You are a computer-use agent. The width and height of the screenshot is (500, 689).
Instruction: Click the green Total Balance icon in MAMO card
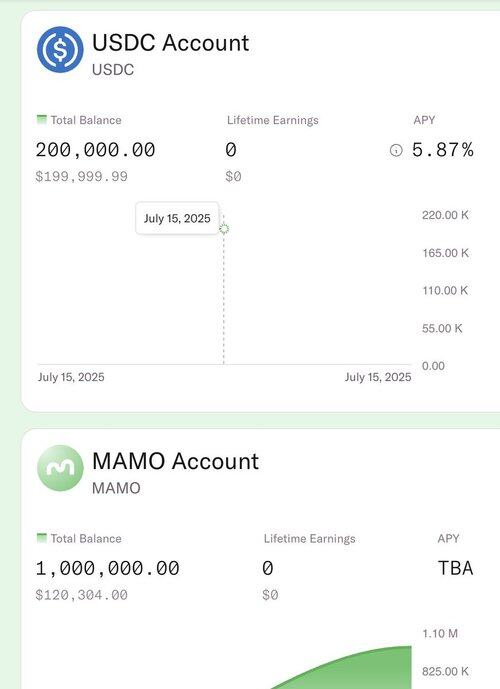tap(42, 538)
